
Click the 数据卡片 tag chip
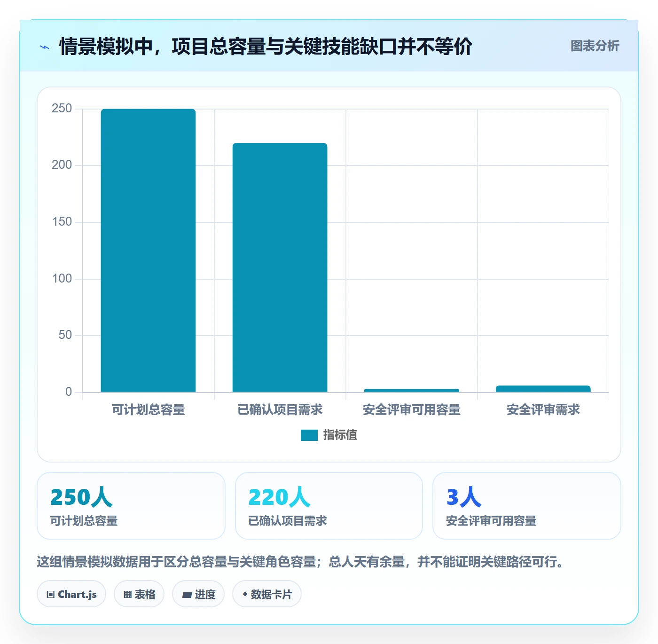pyautogui.click(x=267, y=594)
